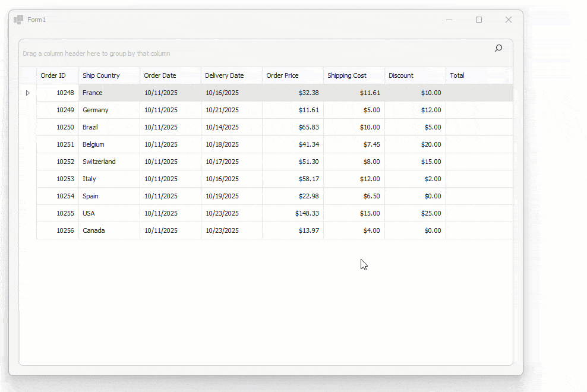587x392 pixels.
Task: Click the Total column header
Action: pyautogui.click(x=457, y=75)
